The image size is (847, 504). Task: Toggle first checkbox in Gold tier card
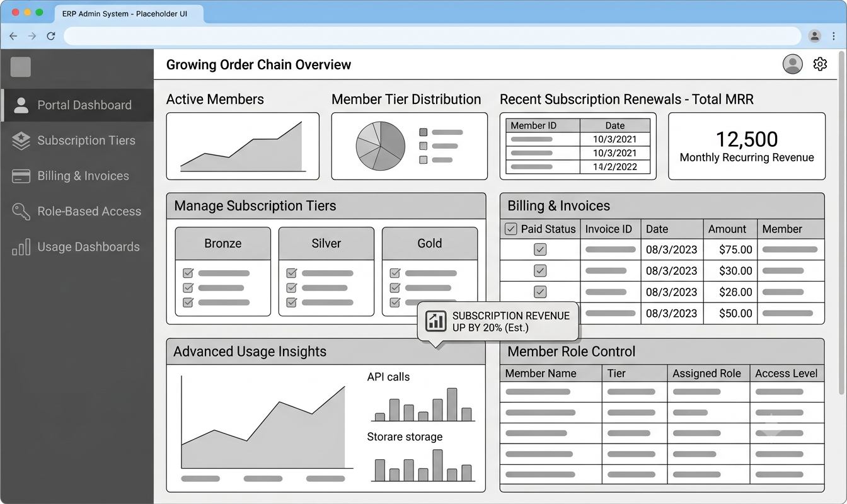(395, 273)
